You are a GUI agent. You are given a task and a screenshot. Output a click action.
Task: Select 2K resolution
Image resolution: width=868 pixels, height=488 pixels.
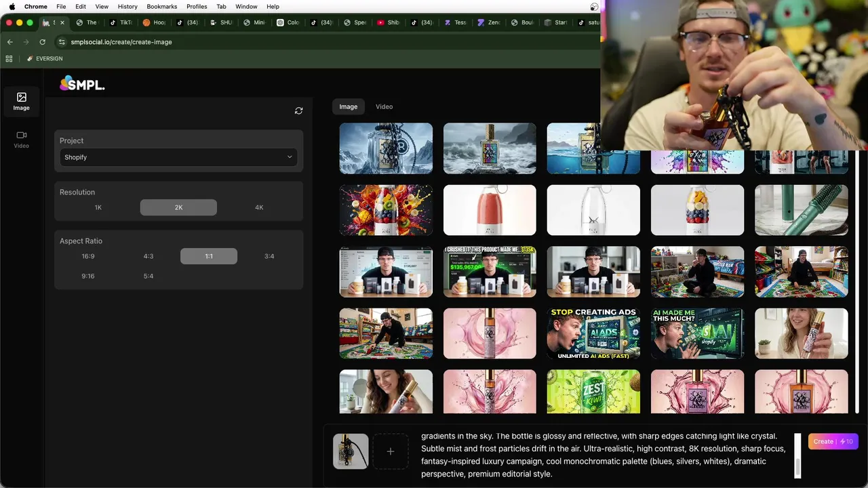(x=178, y=207)
